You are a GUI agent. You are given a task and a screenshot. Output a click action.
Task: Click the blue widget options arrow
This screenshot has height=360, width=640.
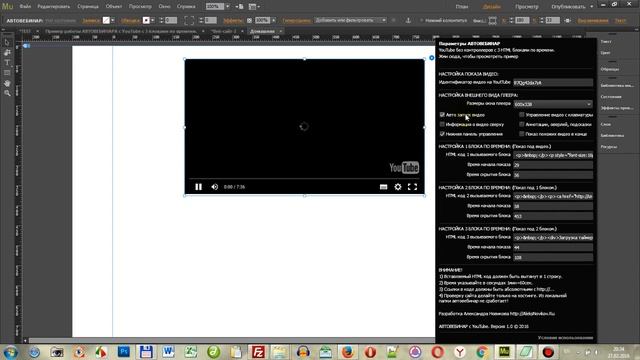click(x=431, y=58)
